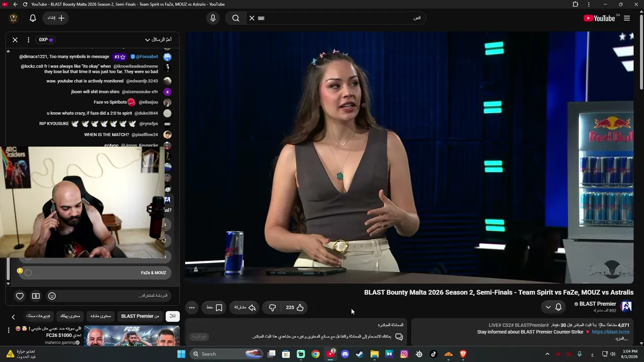Open Google Chrome from the taskbar
644x362 pixels.
click(315, 354)
